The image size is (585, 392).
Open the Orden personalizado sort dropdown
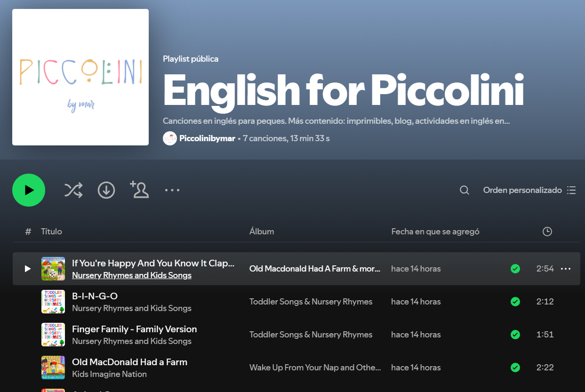(529, 190)
